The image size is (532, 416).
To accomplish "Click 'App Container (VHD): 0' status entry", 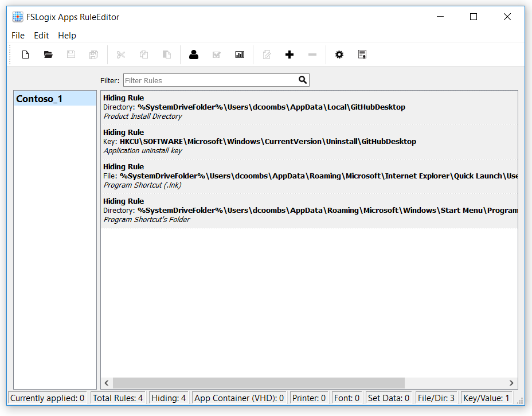I will [239, 398].
